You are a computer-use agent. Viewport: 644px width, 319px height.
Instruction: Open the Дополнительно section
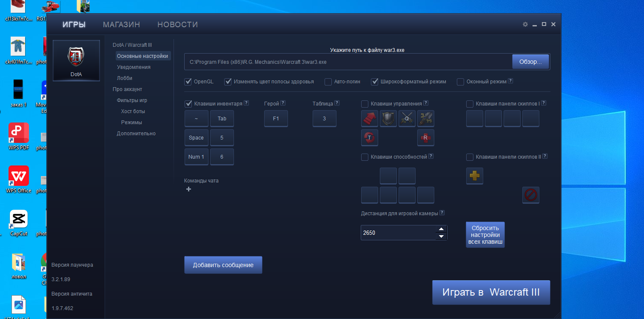(136, 134)
